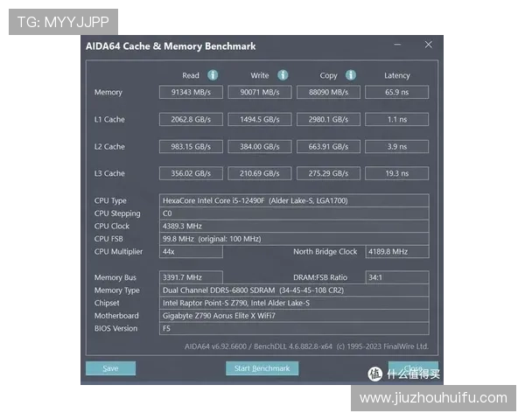The image size is (525, 420).
Task: Click the L3 Cache row label
Action: pyautogui.click(x=109, y=173)
